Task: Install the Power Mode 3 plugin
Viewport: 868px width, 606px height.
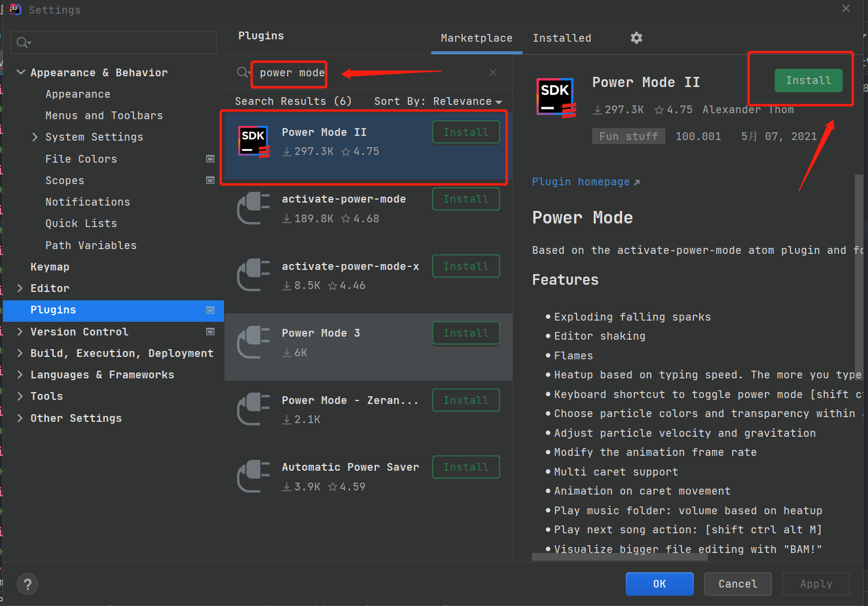Action: coord(466,333)
